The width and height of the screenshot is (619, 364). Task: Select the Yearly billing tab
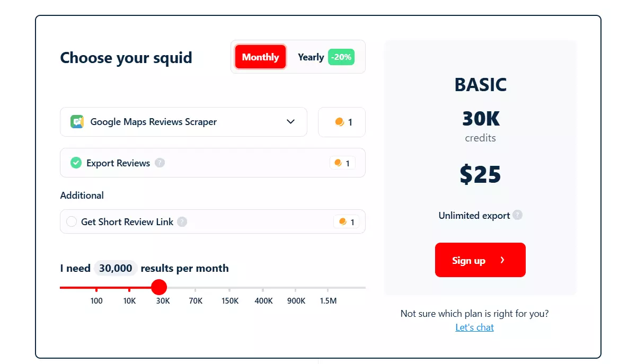pos(311,57)
